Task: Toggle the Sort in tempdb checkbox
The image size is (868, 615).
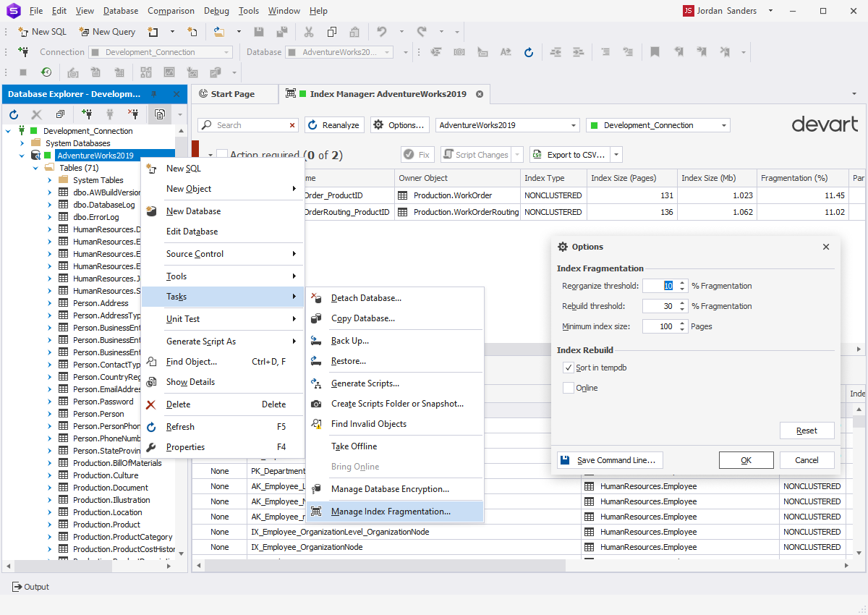Action: click(x=568, y=367)
